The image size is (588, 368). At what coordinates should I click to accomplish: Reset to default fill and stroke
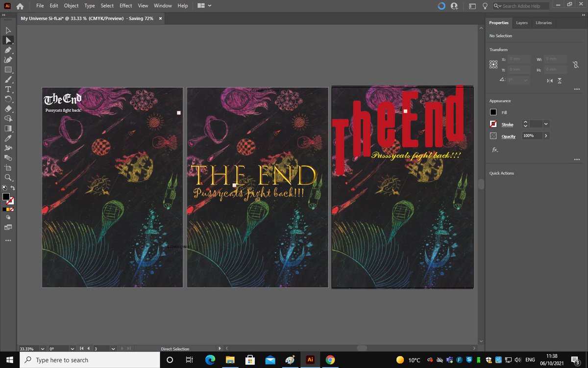click(x=4, y=188)
